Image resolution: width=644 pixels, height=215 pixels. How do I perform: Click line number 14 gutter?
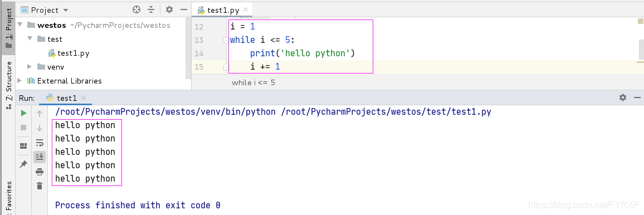(x=199, y=53)
